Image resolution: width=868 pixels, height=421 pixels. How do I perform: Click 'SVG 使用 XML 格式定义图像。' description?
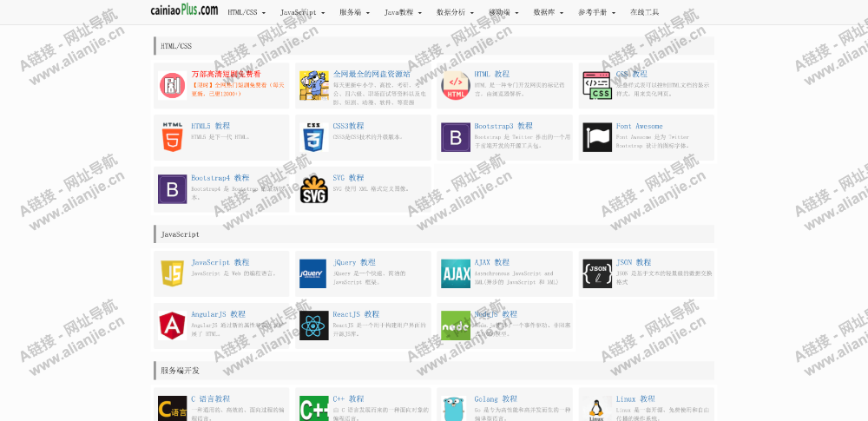[x=372, y=189]
